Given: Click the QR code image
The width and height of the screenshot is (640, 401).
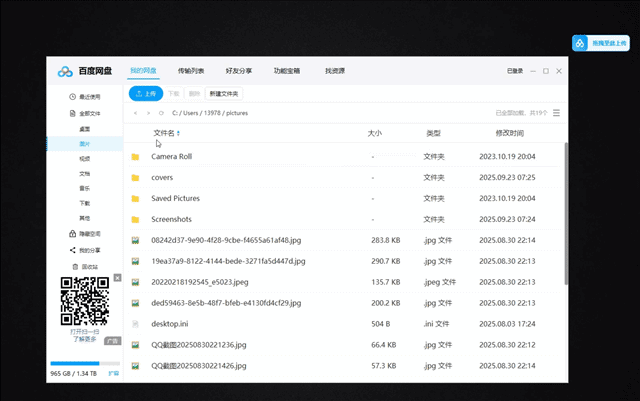Looking at the screenshot, I should click(x=85, y=301).
